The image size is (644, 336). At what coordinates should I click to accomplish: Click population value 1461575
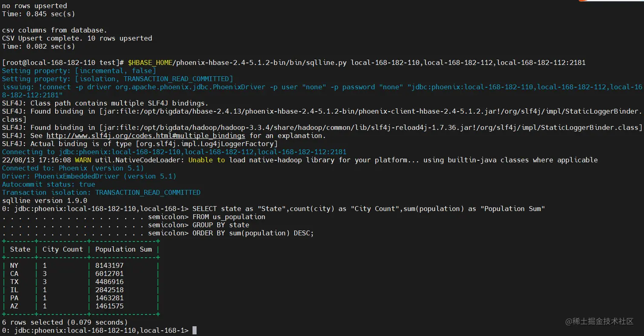[x=109, y=306]
